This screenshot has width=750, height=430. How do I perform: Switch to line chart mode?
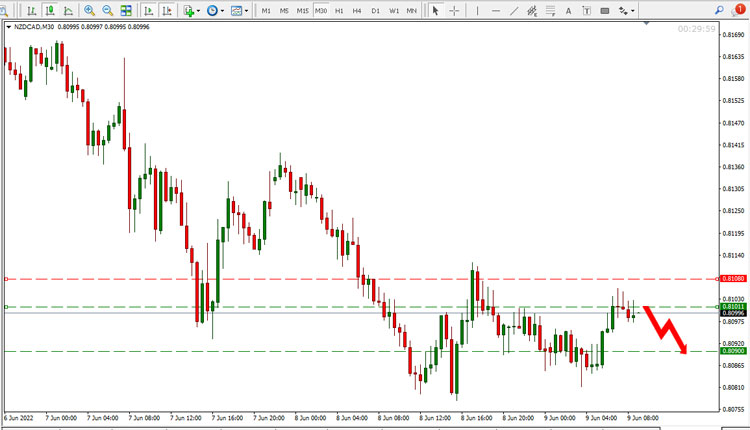pyautogui.click(x=68, y=10)
